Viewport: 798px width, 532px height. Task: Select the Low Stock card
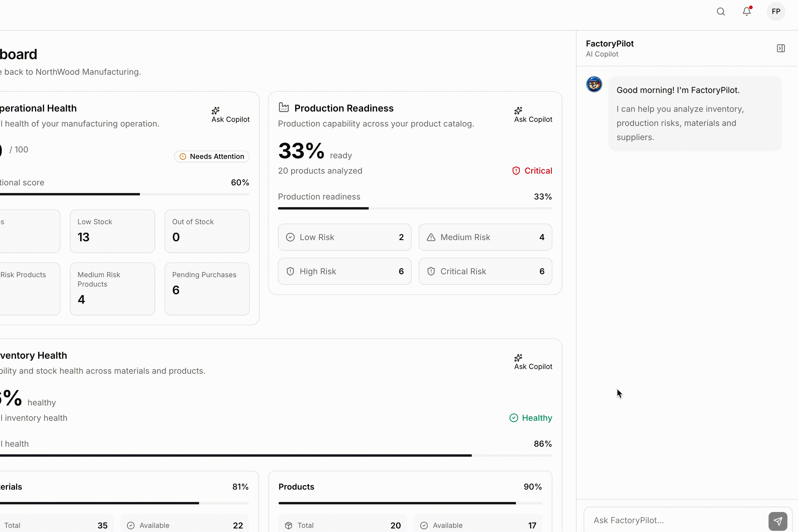tap(112, 231)
